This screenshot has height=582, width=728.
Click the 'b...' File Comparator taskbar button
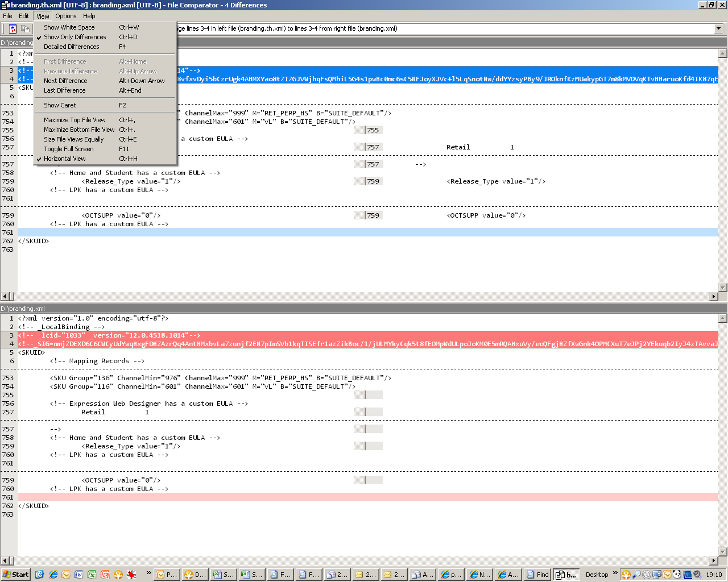[566, 575]
